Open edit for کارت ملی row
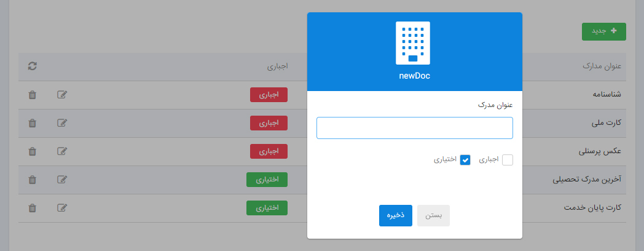Image resolution: width=644 pixels, height=251 pixels. click(62, 123)
